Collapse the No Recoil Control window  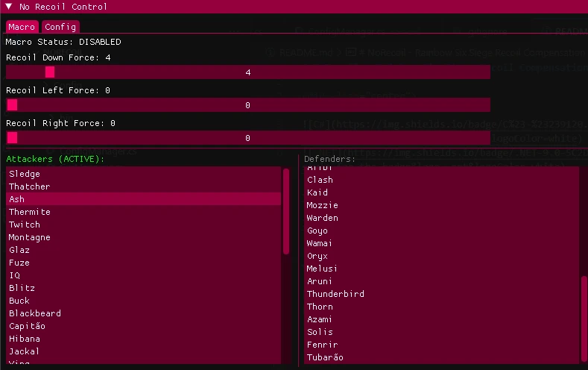(9, 7)
